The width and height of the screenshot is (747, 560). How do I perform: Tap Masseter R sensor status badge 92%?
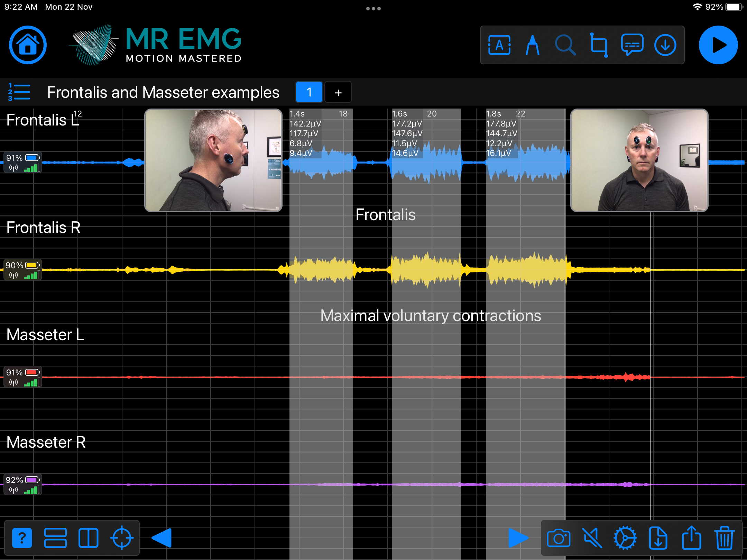click(x=23, y=484)
